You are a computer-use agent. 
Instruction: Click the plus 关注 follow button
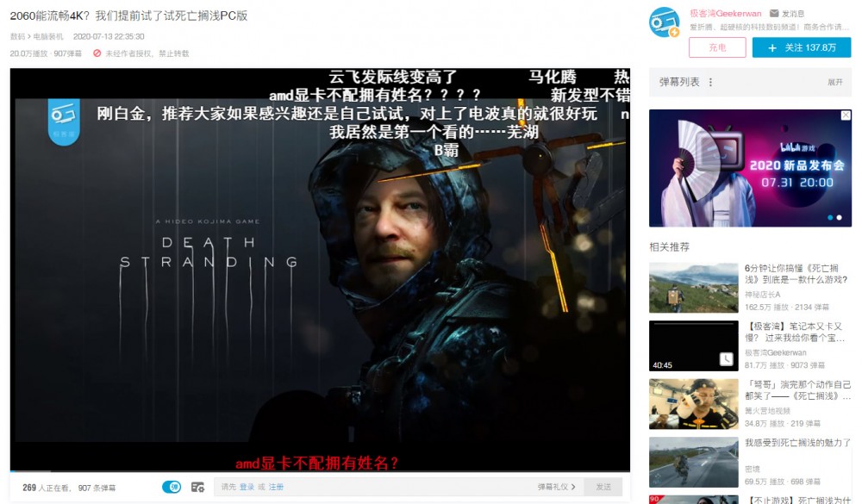(x=801, y=47)
